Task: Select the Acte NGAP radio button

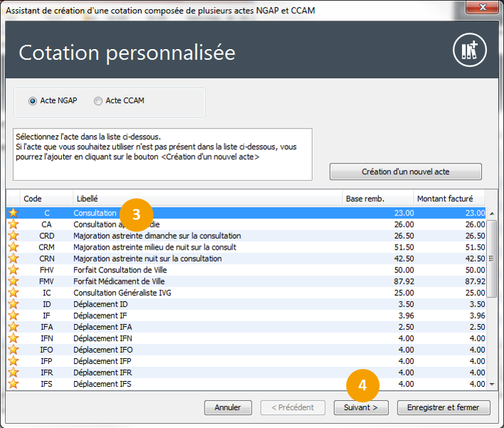Action: [33, 101]
